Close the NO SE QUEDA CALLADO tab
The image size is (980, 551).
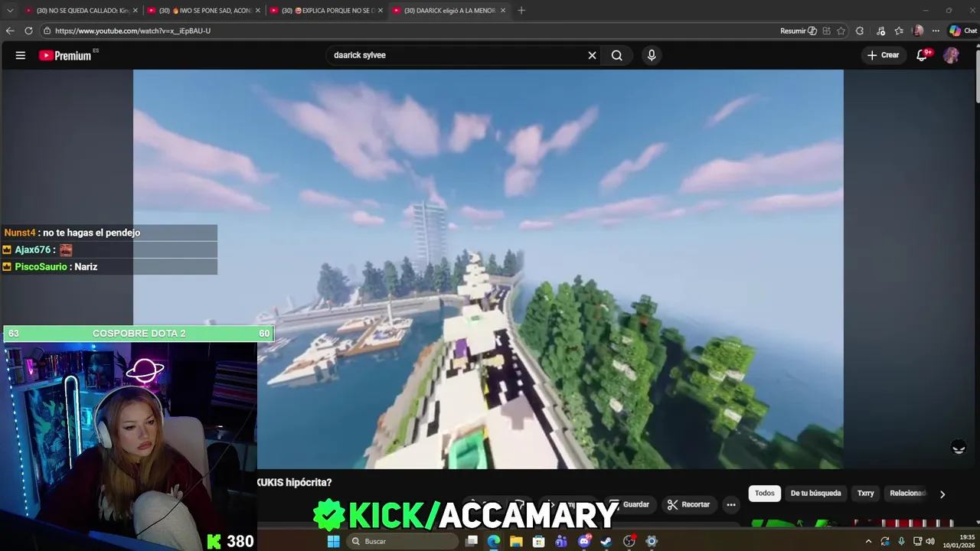[x=136, y=10]
